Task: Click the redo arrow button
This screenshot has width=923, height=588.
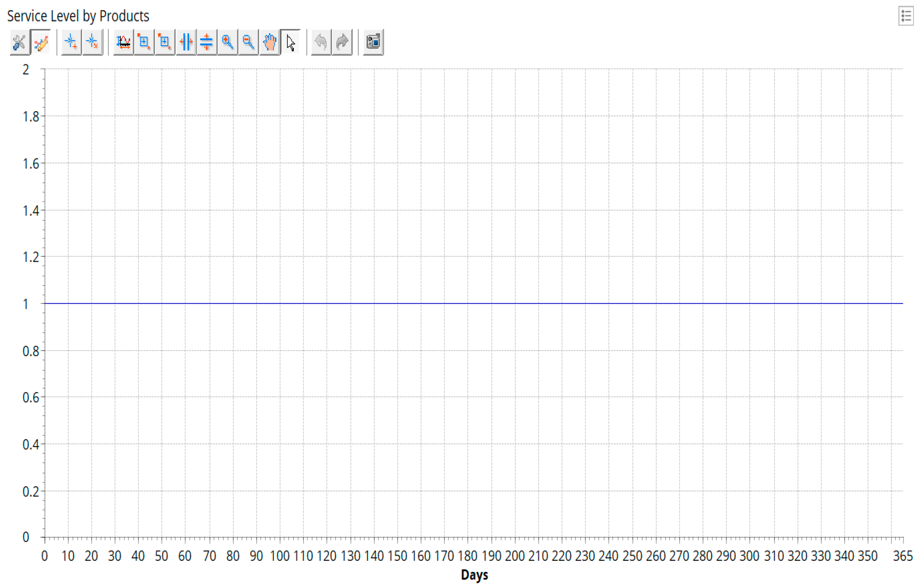Action: (x=342, y=42)
